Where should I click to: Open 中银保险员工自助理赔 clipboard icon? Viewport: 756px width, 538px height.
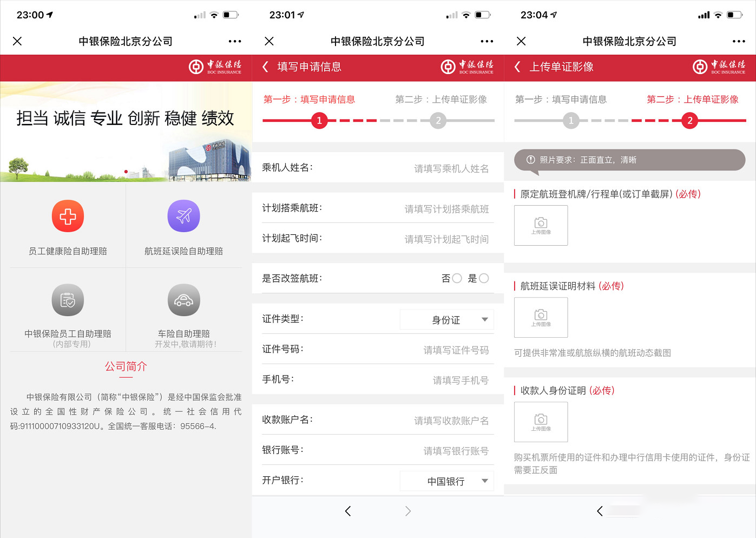(x=68, y=300)
